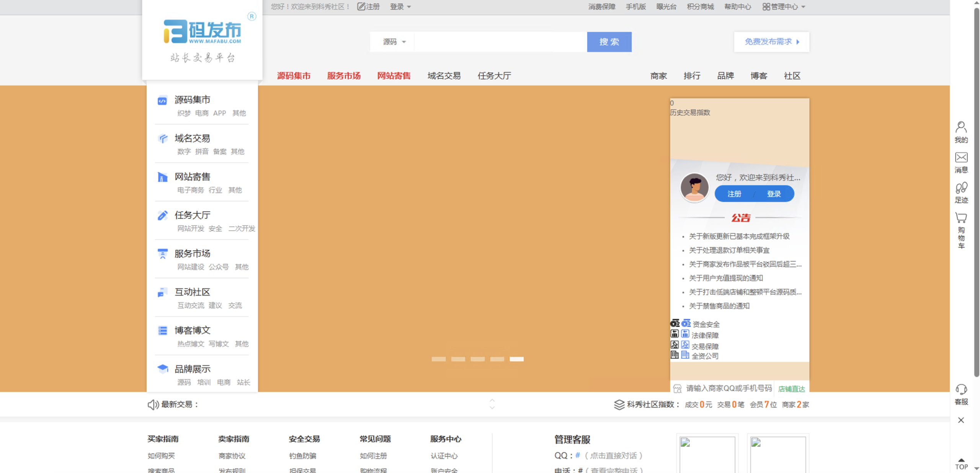Open the 域名交易 navigation tab

click(x=444, y=76)
